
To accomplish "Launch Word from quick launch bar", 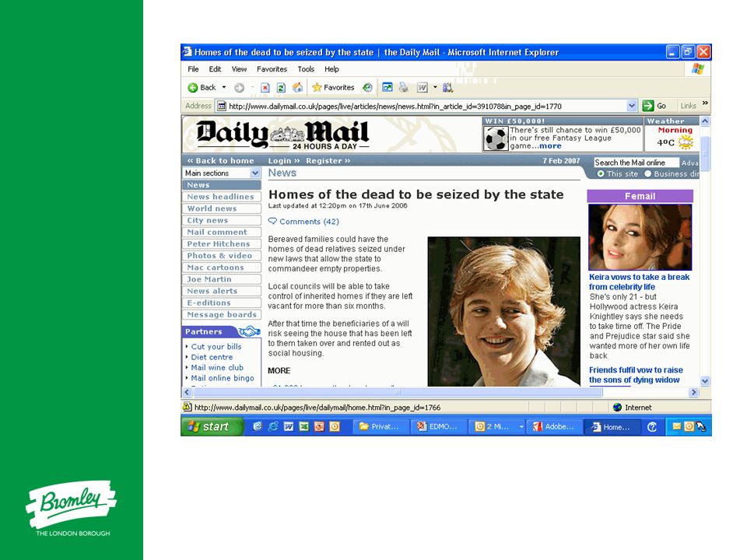I will click(288, 427).
